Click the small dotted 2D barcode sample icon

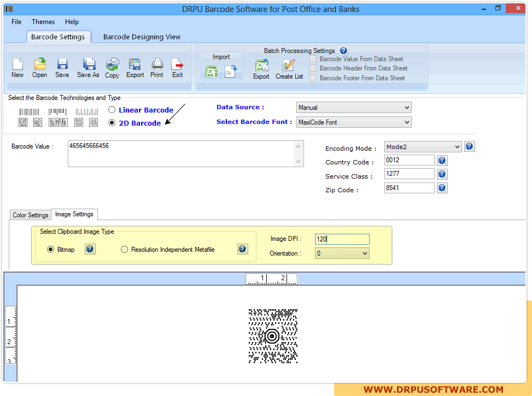[38, 122]
